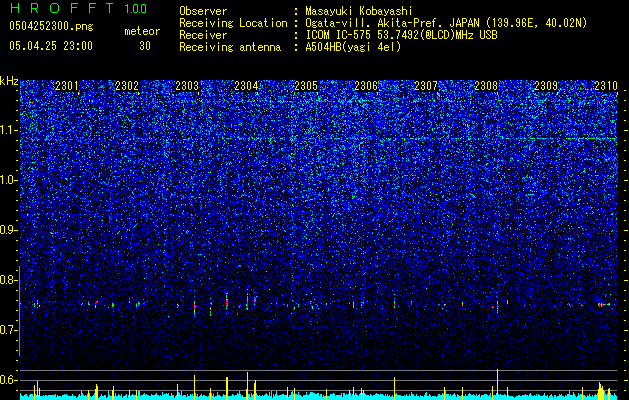
Task: Click the version number 1.0.0
Action: [135, 8]
